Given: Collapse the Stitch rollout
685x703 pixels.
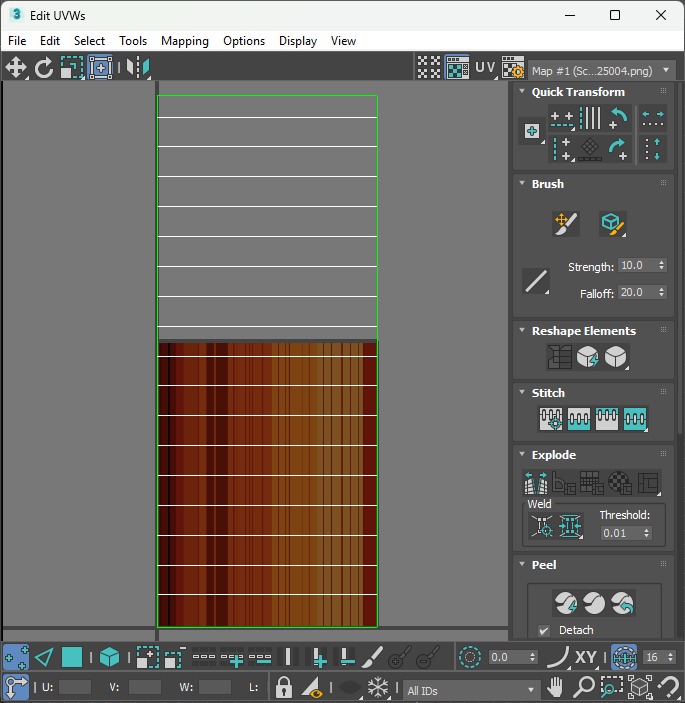Looking at the screenshot, I should click(522, 392).
